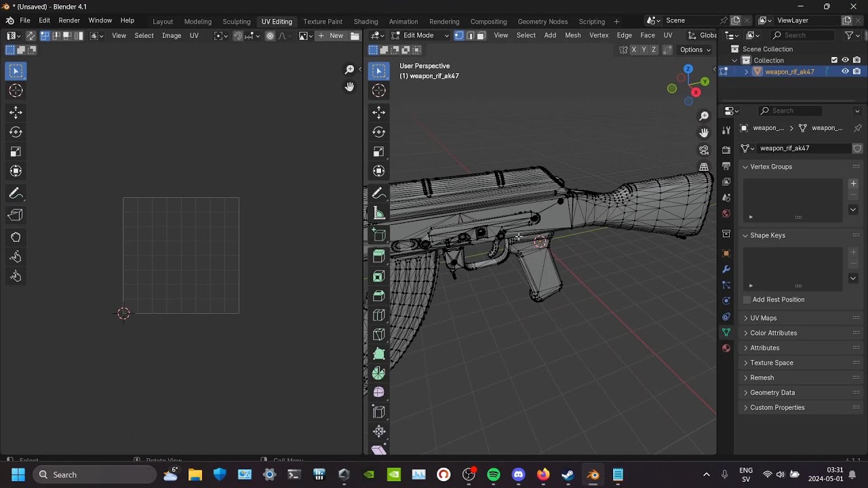
Task: Select the Rip Region tool in UV editor
Action: (16, 216)
